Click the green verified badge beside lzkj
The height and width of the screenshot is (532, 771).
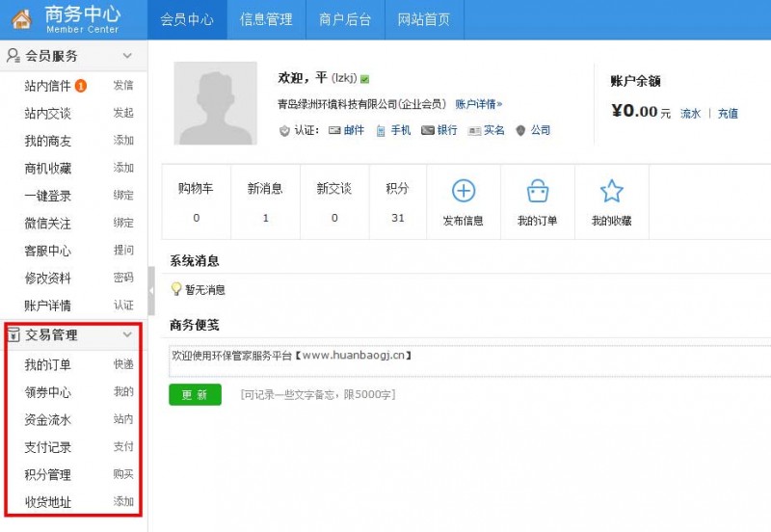[x=365, y=79]
